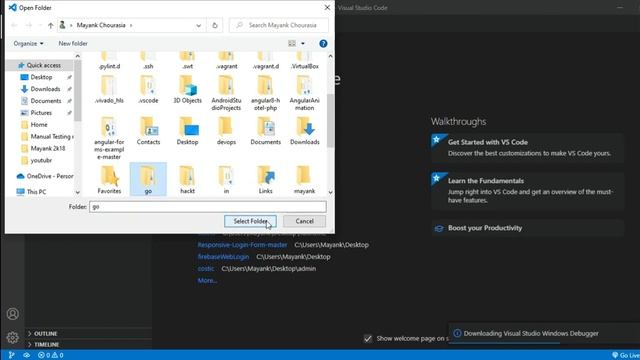Open the Organize dropdown menu
This screenshot has width=640, height=360.
[x=28, y=43]
